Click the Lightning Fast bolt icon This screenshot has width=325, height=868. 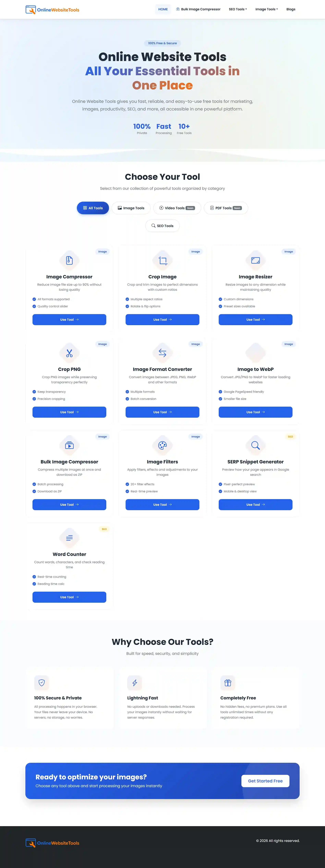coord(134,682)
